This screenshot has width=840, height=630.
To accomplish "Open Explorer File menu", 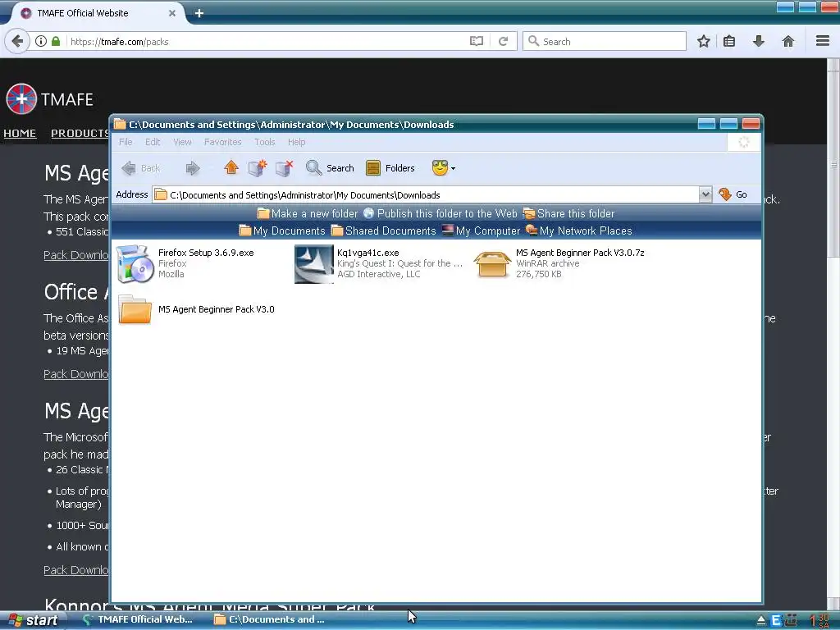I will 126,142.
